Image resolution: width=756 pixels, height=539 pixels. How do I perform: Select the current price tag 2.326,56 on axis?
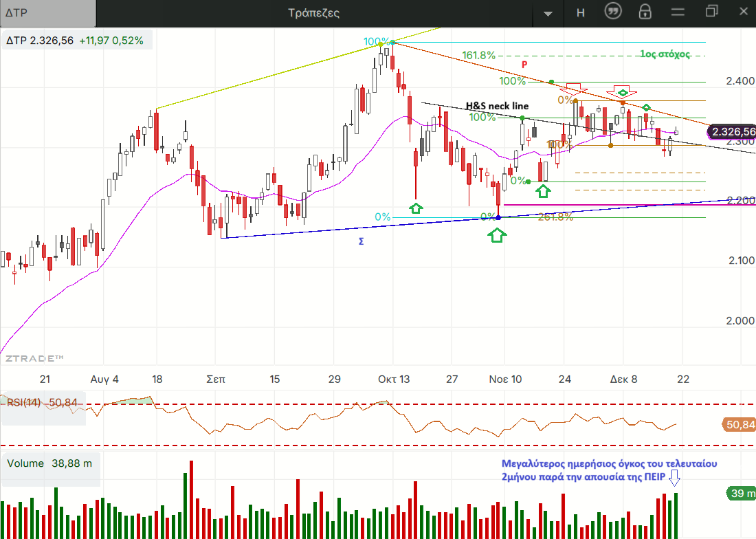(733, 131)
